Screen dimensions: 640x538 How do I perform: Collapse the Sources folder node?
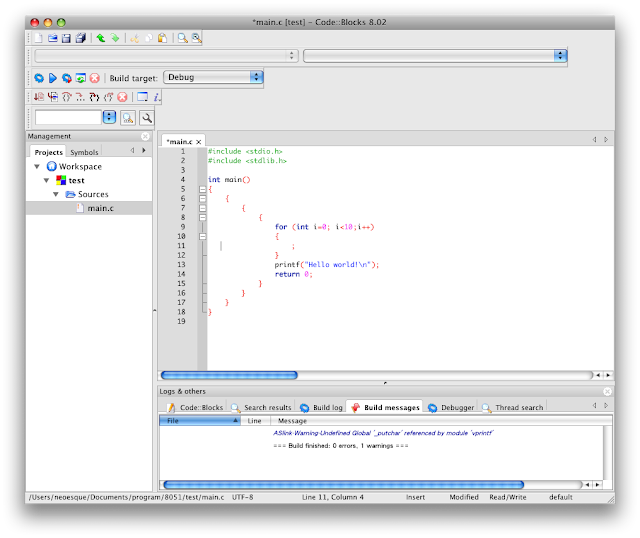56,194
